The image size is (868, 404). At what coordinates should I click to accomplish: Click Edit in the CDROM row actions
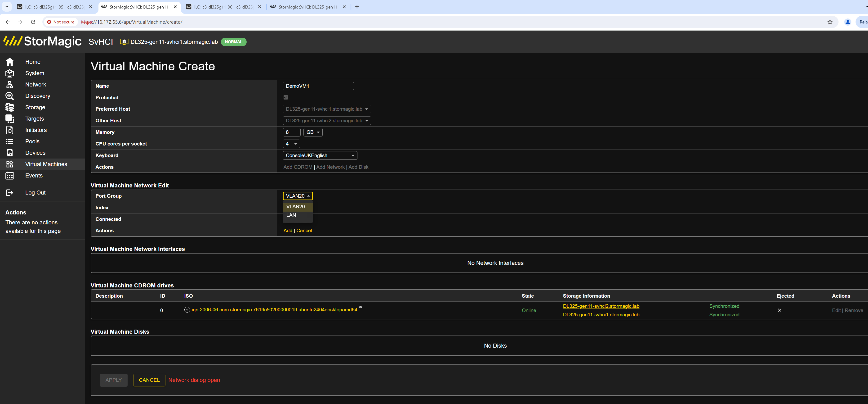click(836, 311)
